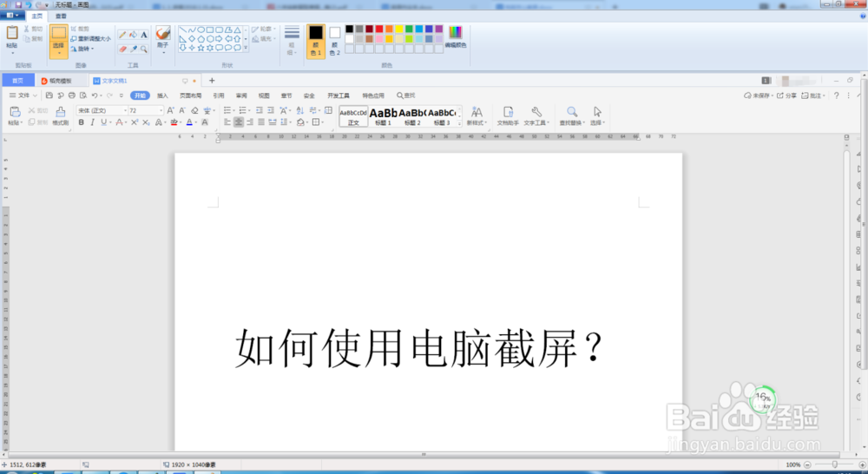Choose the Down arrow shape
This screenshot has height=474, width=868.
coord(183,48)
